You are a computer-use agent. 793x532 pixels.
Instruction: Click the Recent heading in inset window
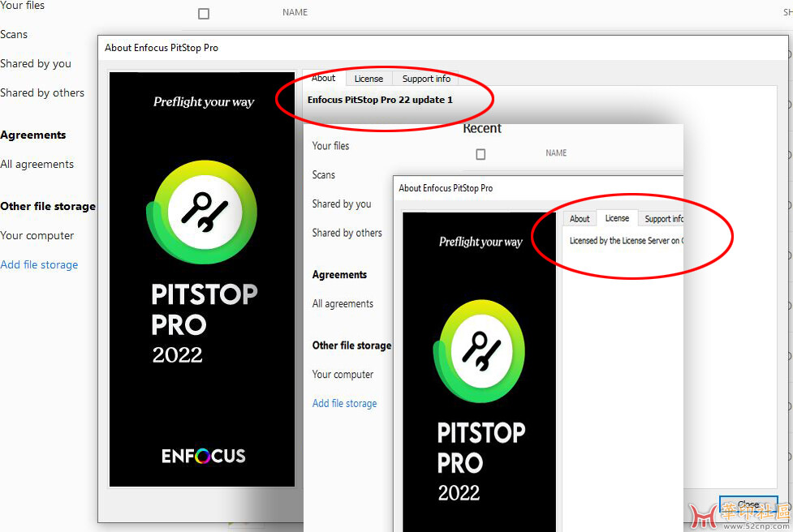(482, 129)
